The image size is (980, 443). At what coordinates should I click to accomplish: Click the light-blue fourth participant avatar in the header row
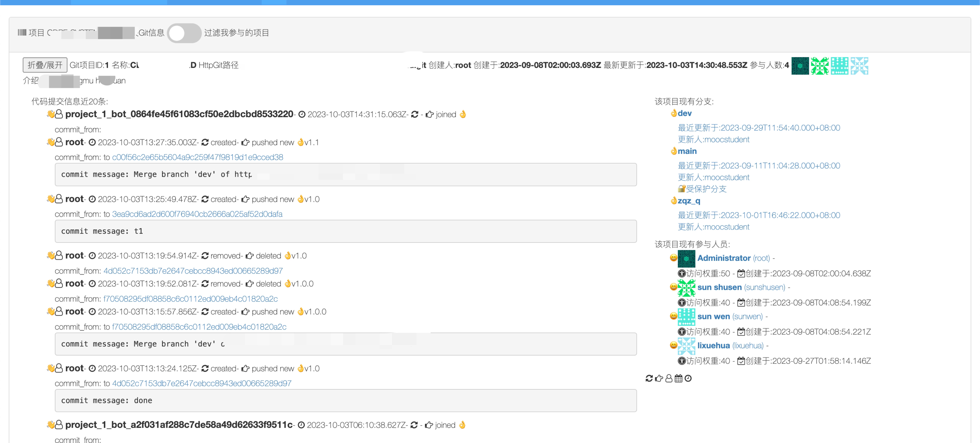859,66
